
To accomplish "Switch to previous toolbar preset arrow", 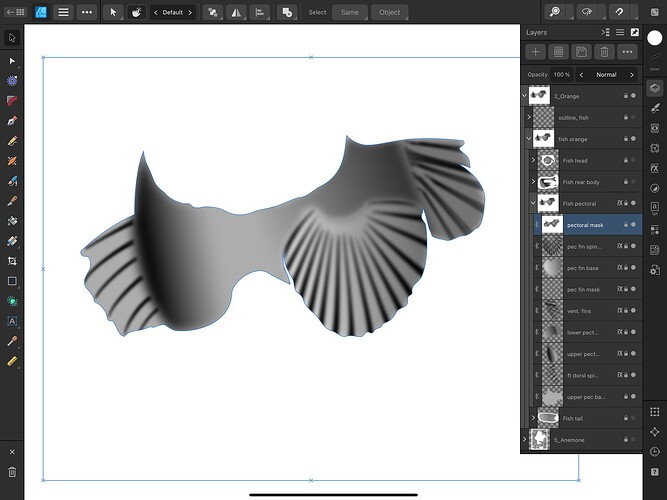I will pyautogui.click(x=156, y=12).
